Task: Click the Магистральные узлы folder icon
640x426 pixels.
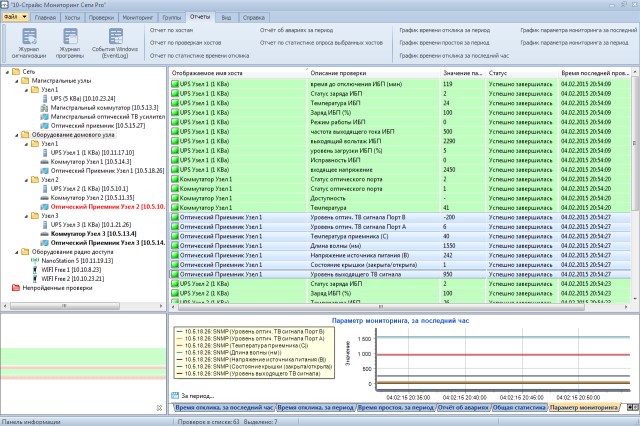Action: [x=25, y=81]
